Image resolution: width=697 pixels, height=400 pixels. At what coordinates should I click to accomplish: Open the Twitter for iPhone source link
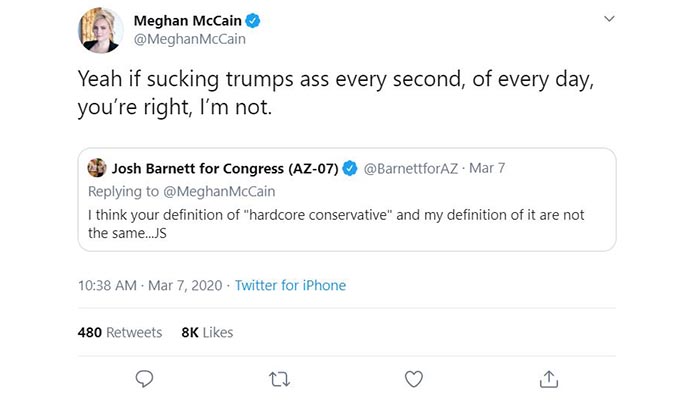290,285
